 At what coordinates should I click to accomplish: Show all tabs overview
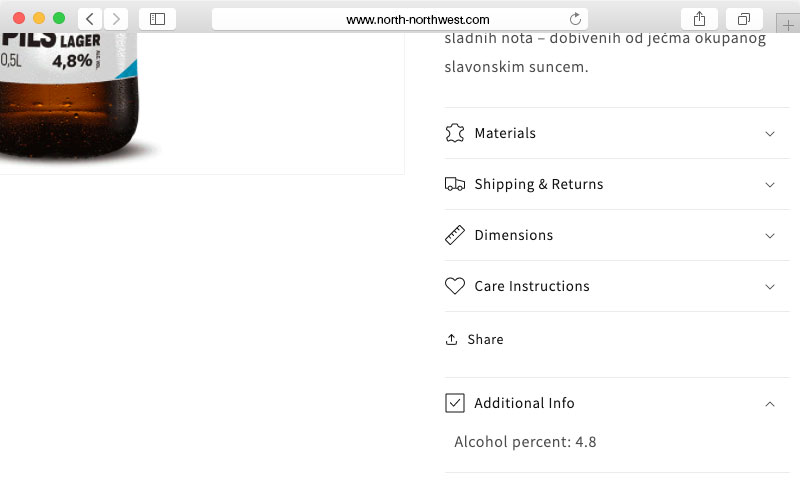click(x=744, y=19)
